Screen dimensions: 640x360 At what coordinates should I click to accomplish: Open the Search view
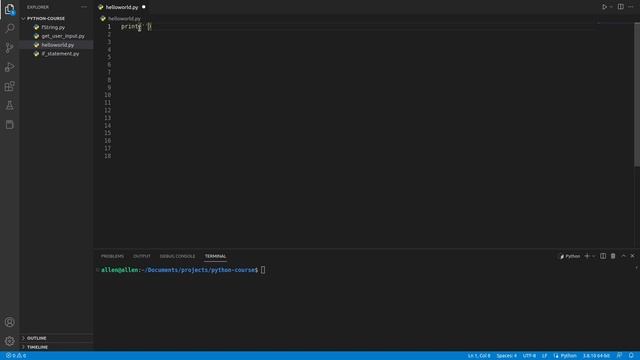click(9, 28)
